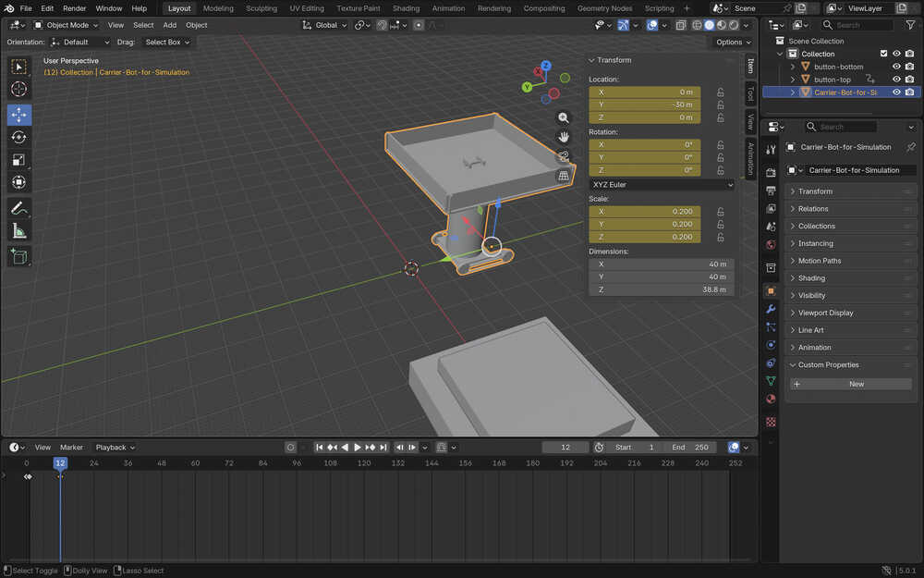Toggle the X location lock
The width and height of the screenshot is (924, 578).
coord(720,92)
